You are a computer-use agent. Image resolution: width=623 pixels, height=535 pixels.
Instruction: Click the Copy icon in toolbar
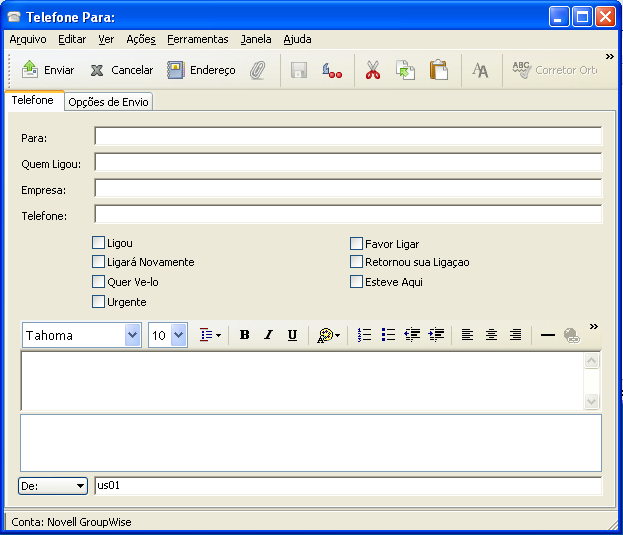[x=405, y=70]
